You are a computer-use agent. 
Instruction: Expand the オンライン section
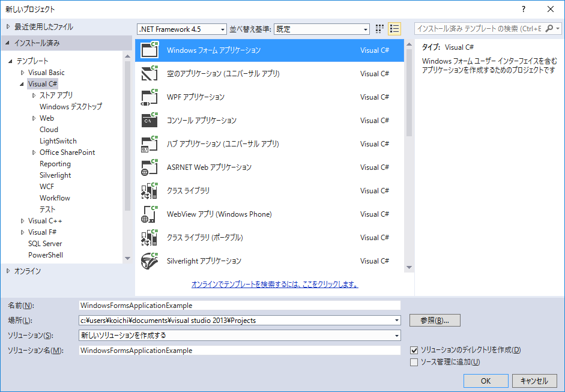(x=8, y=271)
